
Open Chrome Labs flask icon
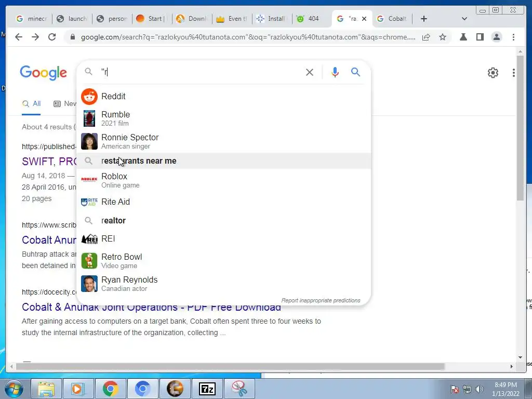(463, 37)
